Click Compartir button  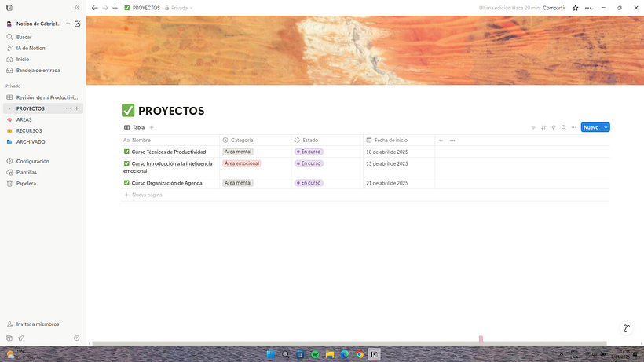pos(554,8)
